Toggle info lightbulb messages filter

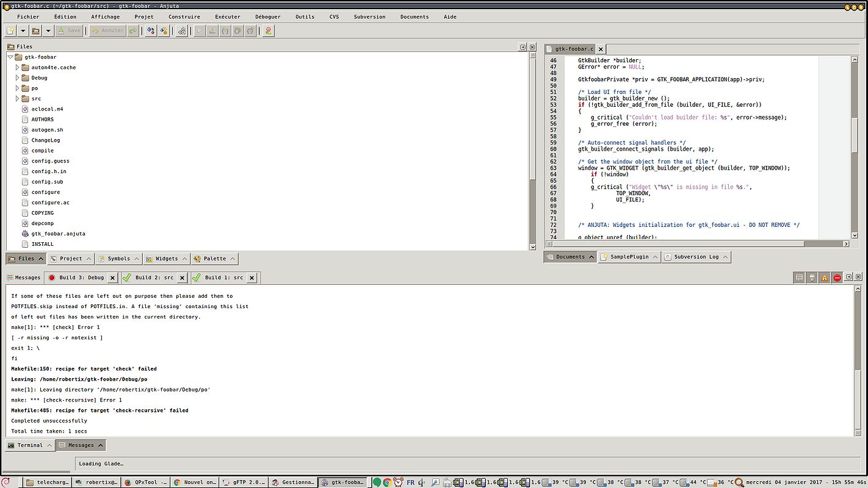[812, 278]
